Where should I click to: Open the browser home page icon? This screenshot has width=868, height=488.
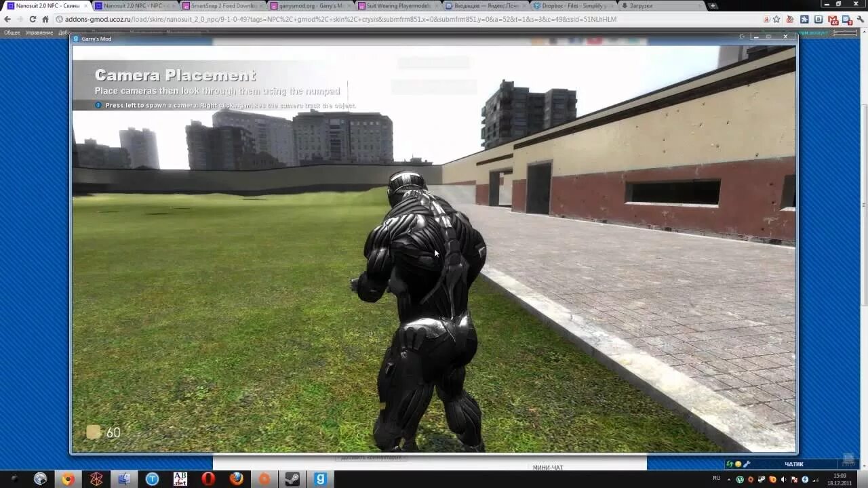pyautogui.click(x=45, y=19)
